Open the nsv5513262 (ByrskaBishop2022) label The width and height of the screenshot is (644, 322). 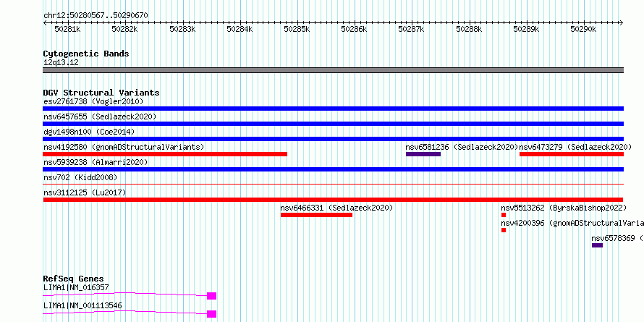[564, 208]
